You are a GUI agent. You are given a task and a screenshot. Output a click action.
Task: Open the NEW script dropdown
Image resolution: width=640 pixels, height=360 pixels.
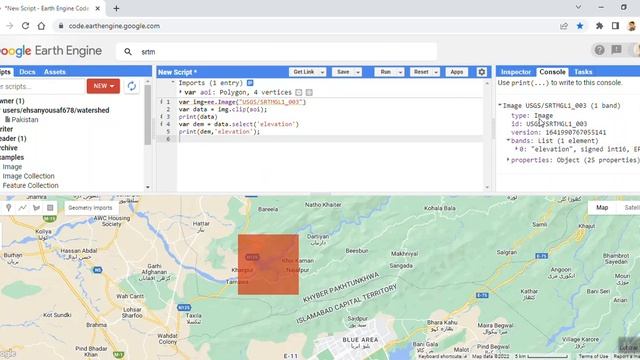coord(103,86)
